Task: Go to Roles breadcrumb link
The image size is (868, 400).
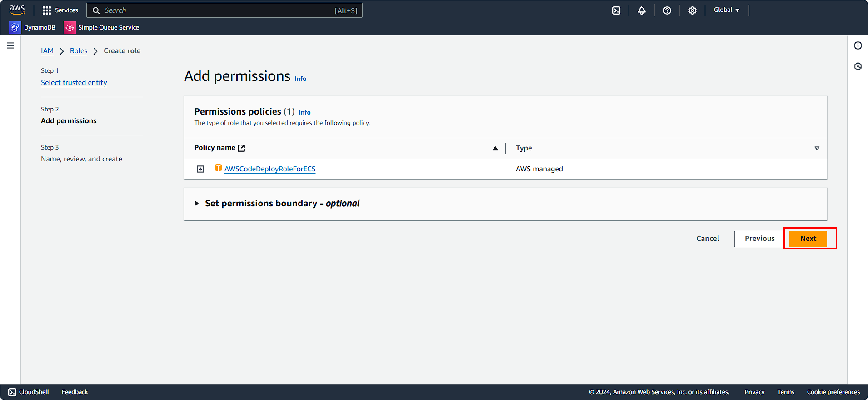Action: 79,51
